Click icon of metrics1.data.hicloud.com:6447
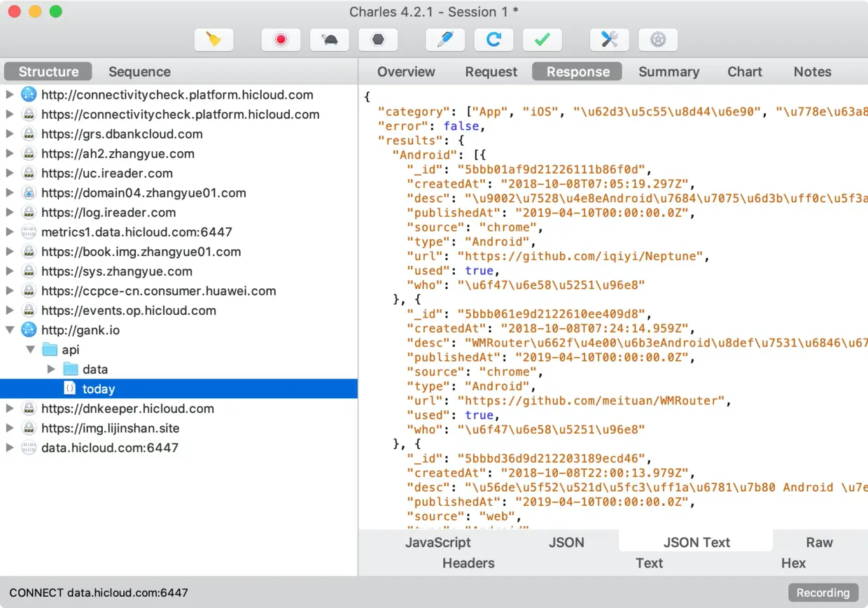 (29, 232)
